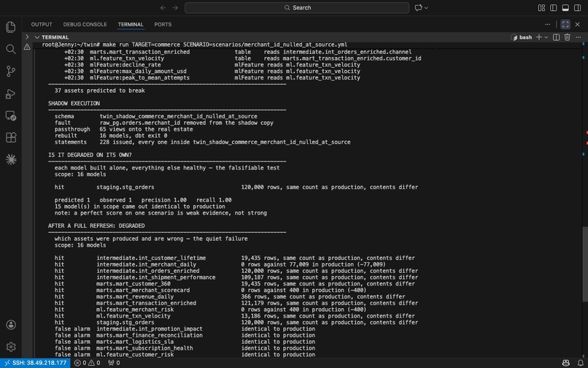The image size is (588, 368).
Task: Click the 'make run TARGET=commerce' command line
Action: (x=195, y=45)
